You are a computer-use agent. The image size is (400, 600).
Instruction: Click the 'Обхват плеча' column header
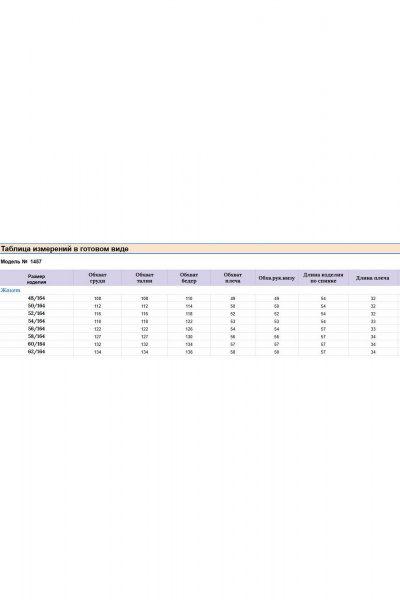pyautogui.click(x=233, y=278)
